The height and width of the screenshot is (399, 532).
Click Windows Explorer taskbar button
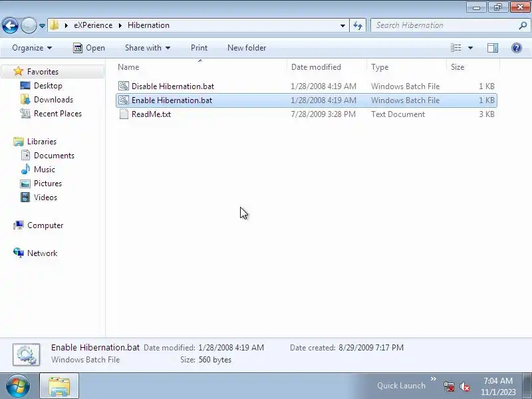click(59, 386)
